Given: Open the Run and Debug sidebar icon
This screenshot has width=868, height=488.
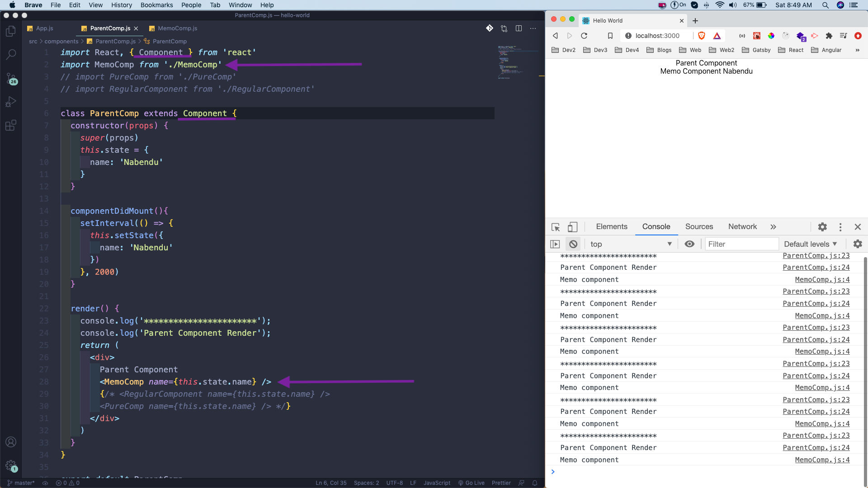Looking at the screenshot, I should [11, 102].
